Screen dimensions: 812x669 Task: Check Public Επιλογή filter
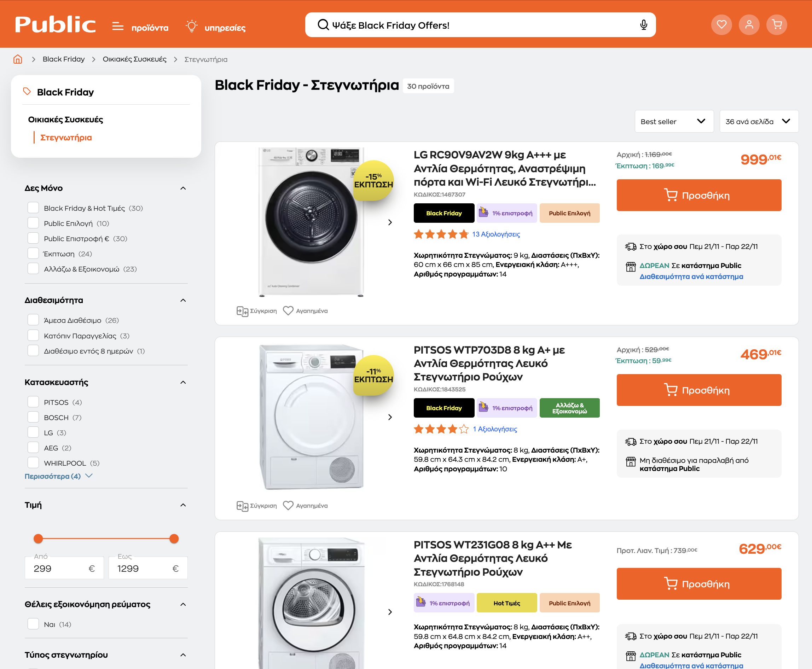point(33,223)
